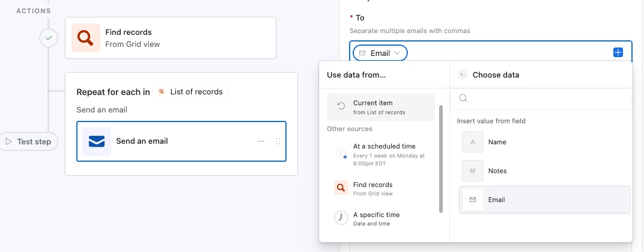Open the Find records action card

171,38
